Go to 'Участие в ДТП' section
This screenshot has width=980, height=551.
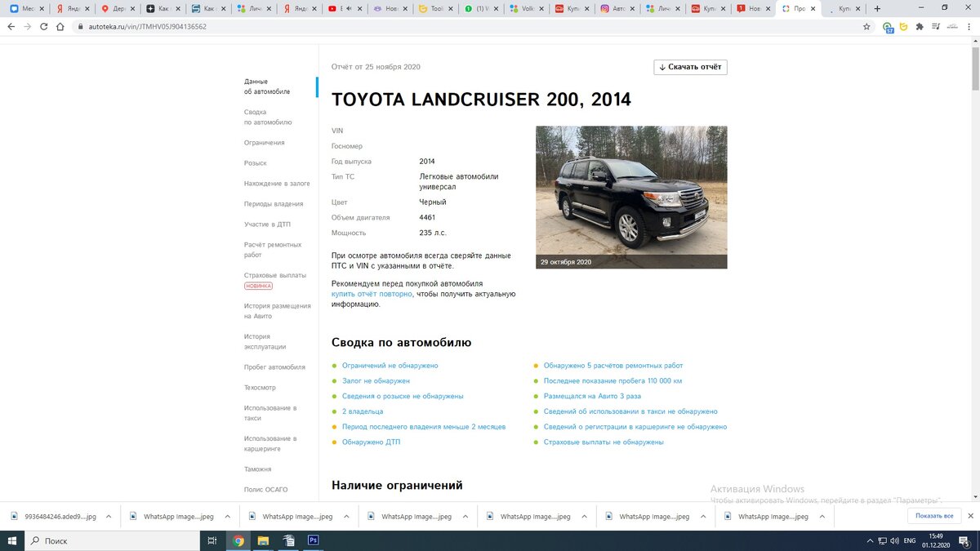267,224
